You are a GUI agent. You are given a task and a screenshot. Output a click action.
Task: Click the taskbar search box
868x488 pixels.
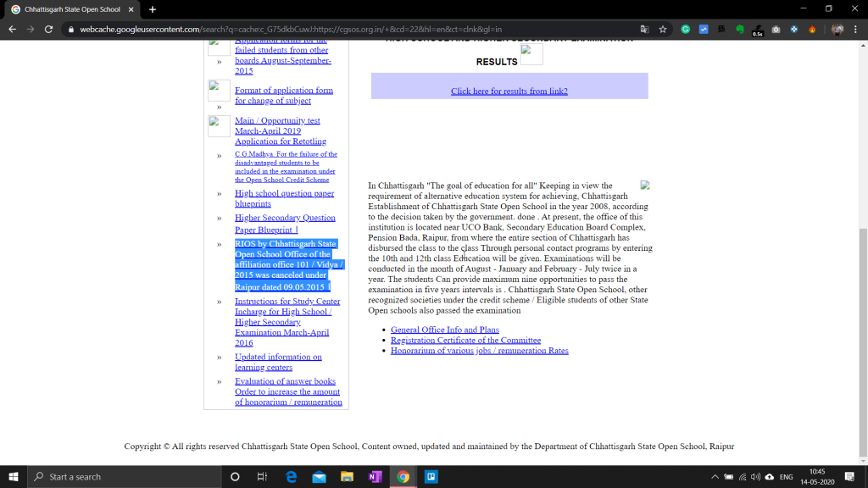tap(125, 476)
